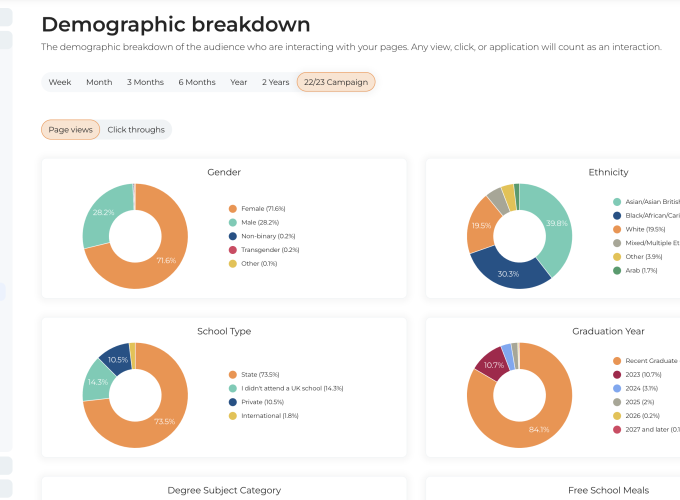Toggle 2024 (3.1%) graduation legend entry
The height and width of the screenshot is (500, 680).
pos(635,388)
